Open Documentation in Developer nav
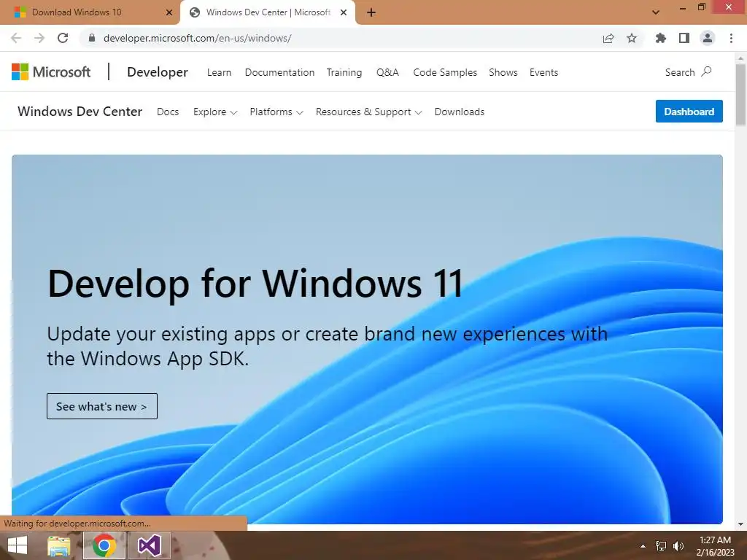The width and height of the screenshot is (747, 560). coord(279,72)
